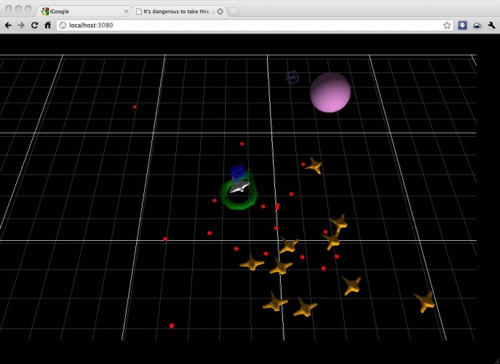The height and width of the screenshot is (364, 500).
Task: Select the white ship inside the green ring
Action: 239,188
